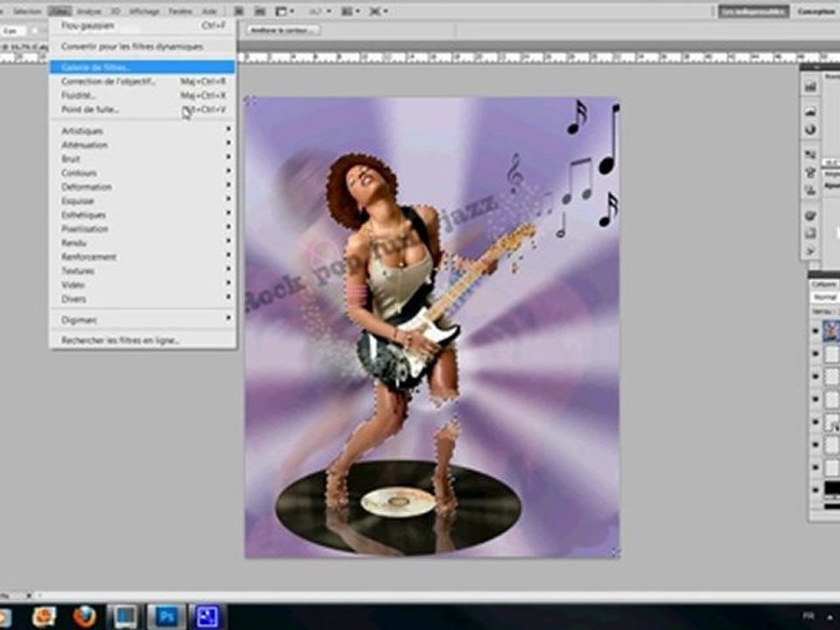The width and height of the screenshot is (840, 630).
Task: Expand the Esquisse filter submenu
Action: (142, 201)
